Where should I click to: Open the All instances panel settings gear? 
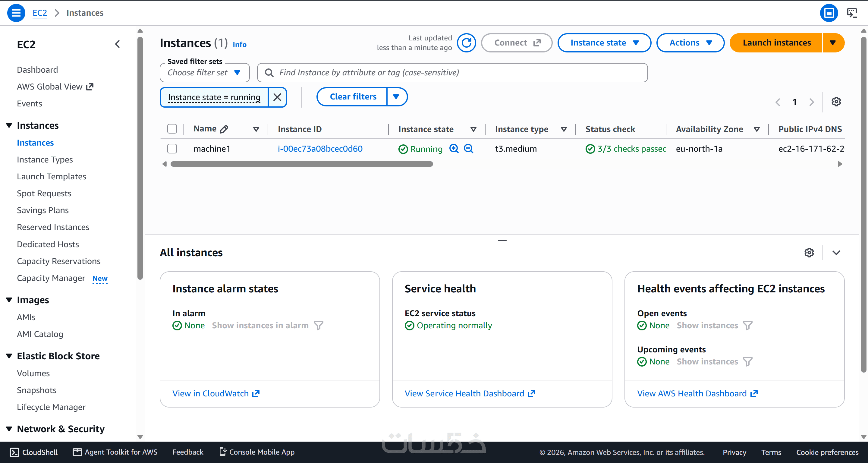809,252
